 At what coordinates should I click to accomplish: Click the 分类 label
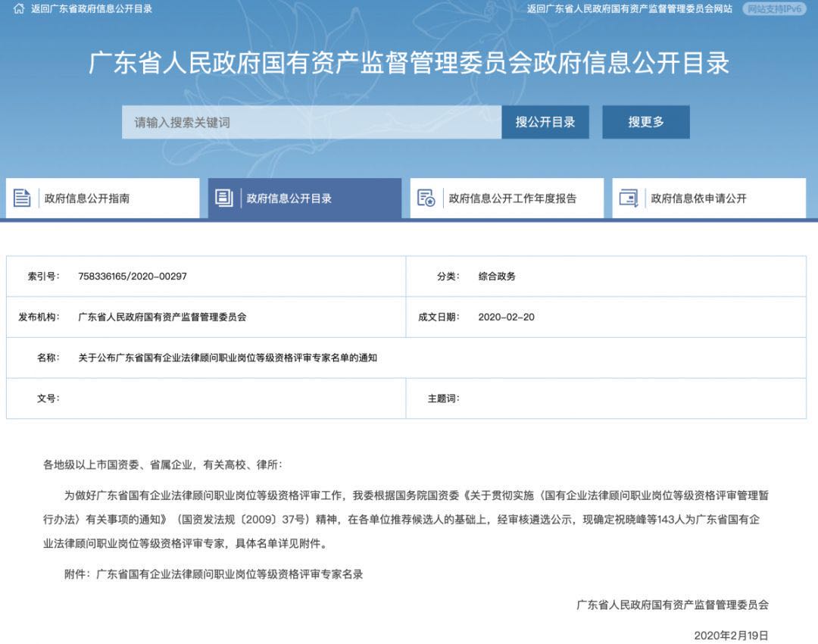pos(448,276)
